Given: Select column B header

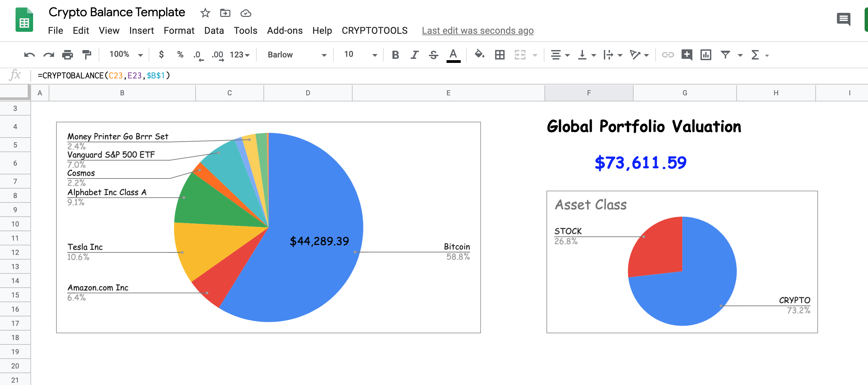Looking at the screenshot, I should (122, 93).
